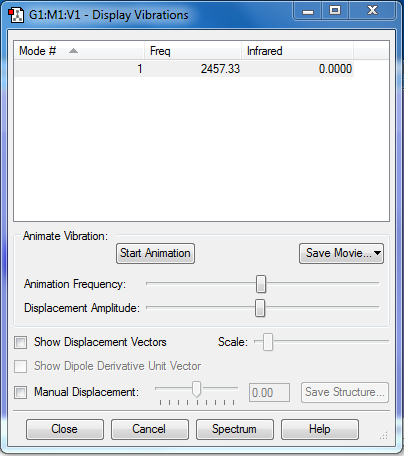This screenshot has height=456, width=404.
Task: Close window using the title bar X
Action: tap(372, 11)
